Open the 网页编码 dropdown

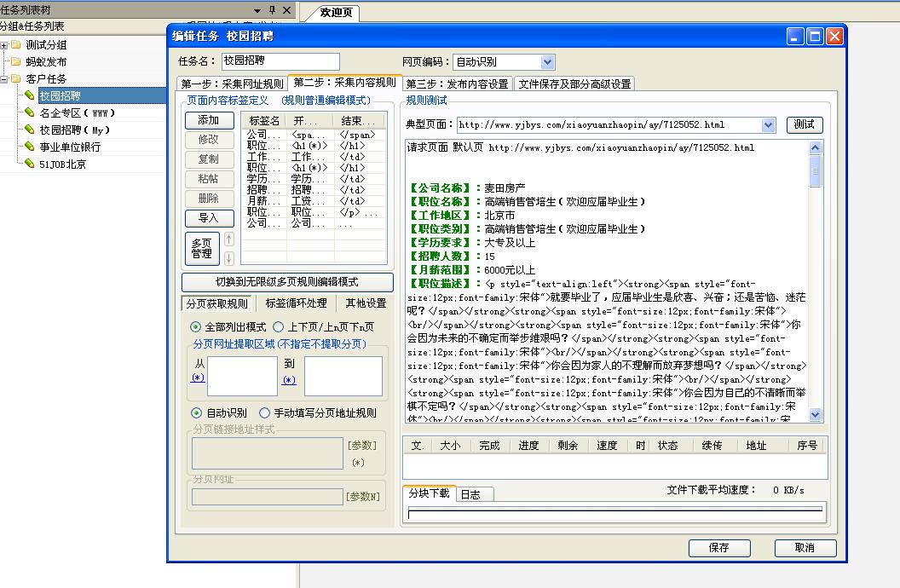coord(547,61)
